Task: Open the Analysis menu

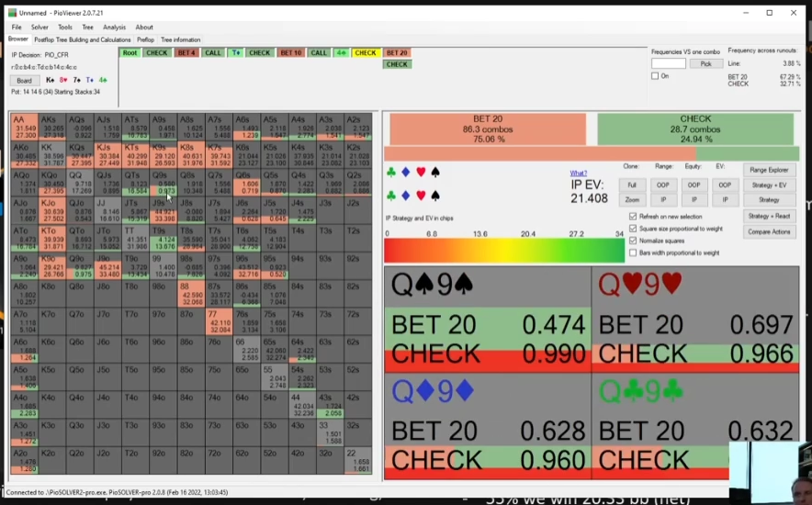Action: pos(114,27)
